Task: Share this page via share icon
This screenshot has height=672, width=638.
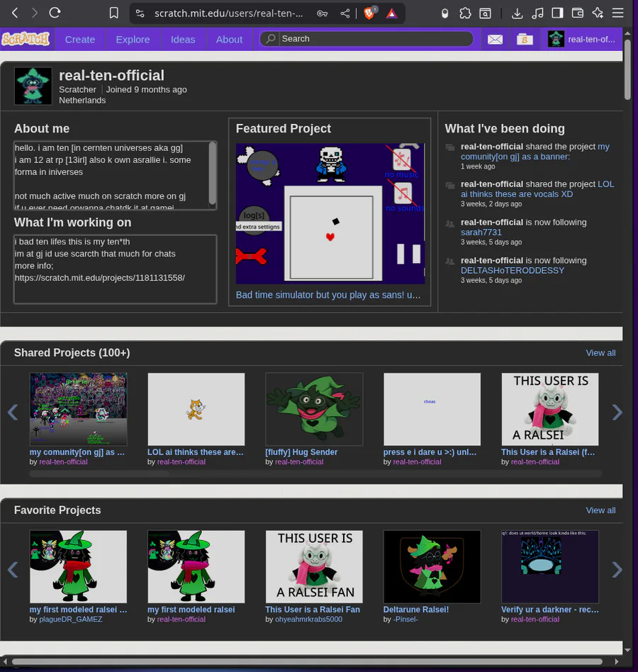Action: pos(345,13)
